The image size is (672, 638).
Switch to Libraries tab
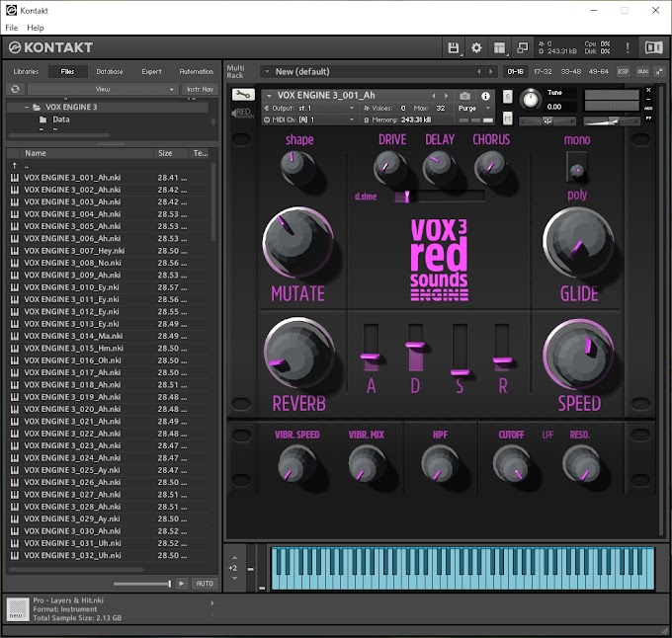coord(26,71)
